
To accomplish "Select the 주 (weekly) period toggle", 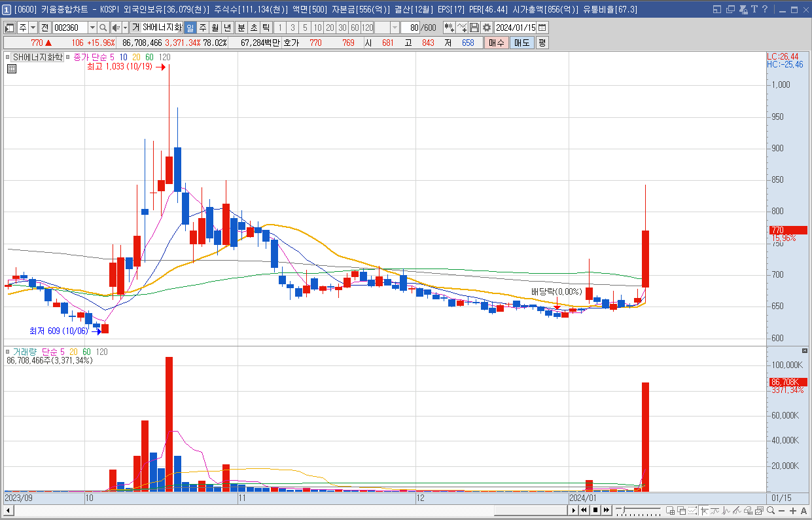I will tap(202, 28).
